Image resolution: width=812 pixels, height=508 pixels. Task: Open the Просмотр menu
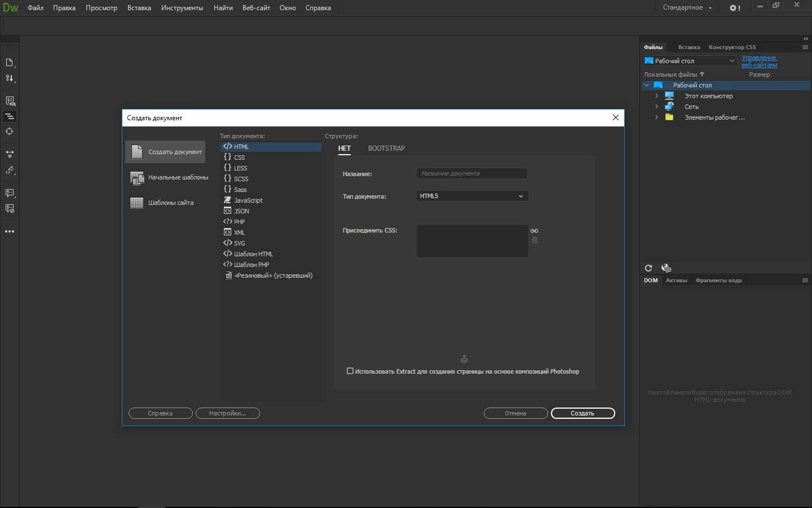tap(101, 8)
